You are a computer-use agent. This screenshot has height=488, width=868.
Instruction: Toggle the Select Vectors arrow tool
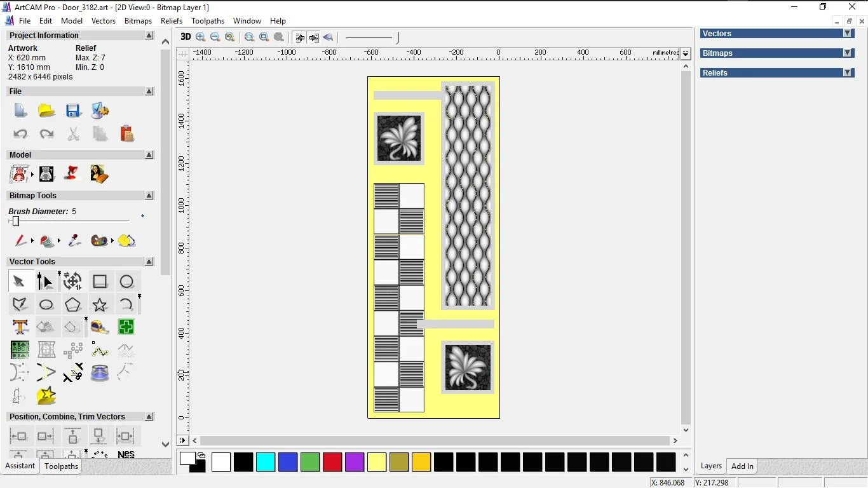click(x=19, y=281)
